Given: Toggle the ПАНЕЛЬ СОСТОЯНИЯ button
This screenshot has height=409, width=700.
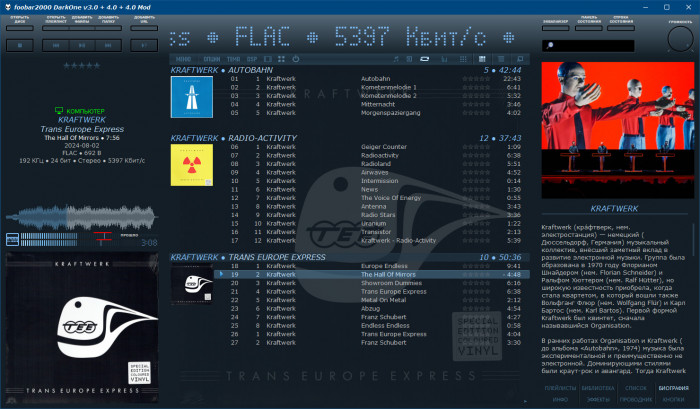Looking at the screenshot, I should point(588,28).
